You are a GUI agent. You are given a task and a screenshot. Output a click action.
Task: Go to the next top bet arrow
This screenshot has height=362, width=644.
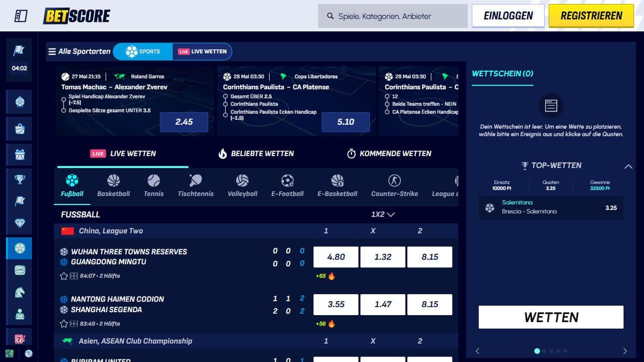point(625,351)
